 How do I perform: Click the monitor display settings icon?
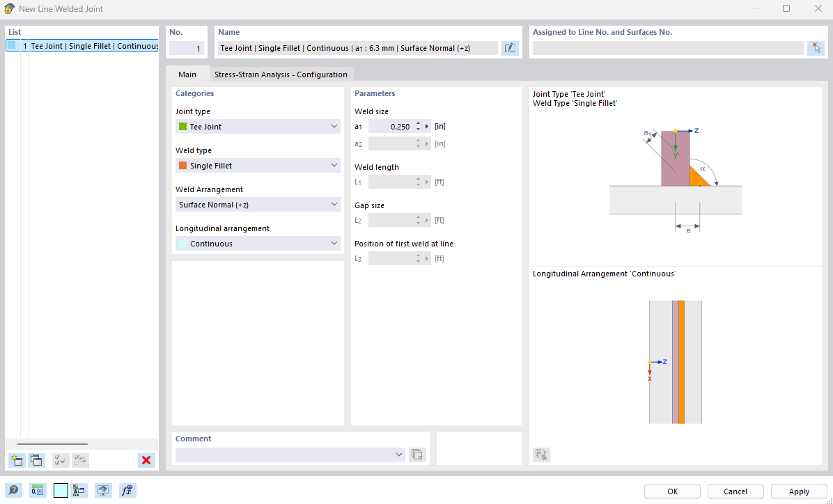[103, 490]
